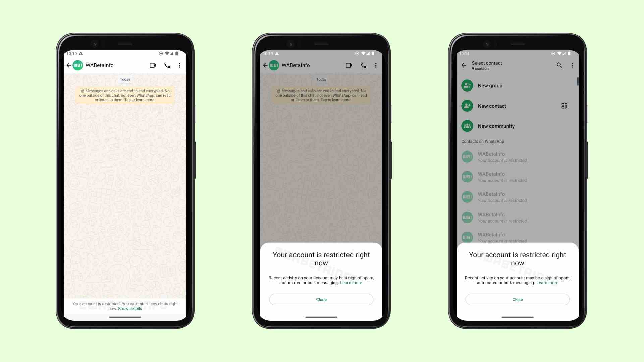This screenshot has height=362, width=644.
Task: Click the search icon on Select contact screen
Action: click(x=558, y=65)
